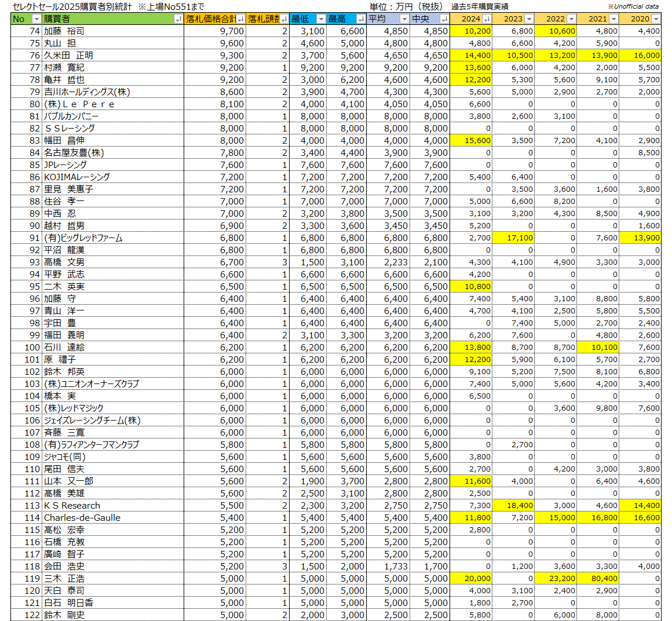Screen dimensions: 672x621
Task: Open the 平均 column filter dropdown
Action: [404, 19]
